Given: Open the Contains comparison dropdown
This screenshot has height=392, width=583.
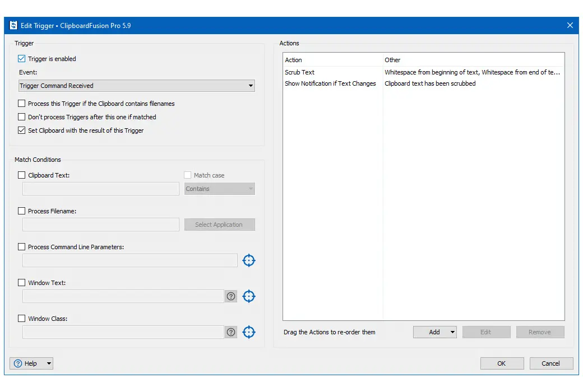Looking at the screenshot, I should pyautogui.click(x=219, y=189).
